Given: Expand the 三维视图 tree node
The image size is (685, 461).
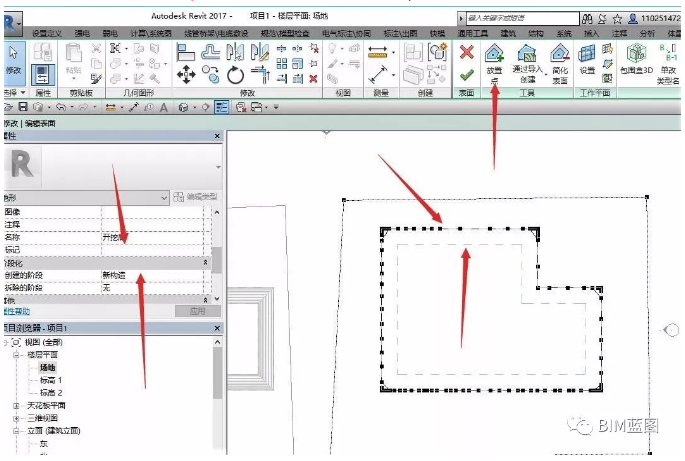Looking at the screenshot, I should (x=16, y=419).
